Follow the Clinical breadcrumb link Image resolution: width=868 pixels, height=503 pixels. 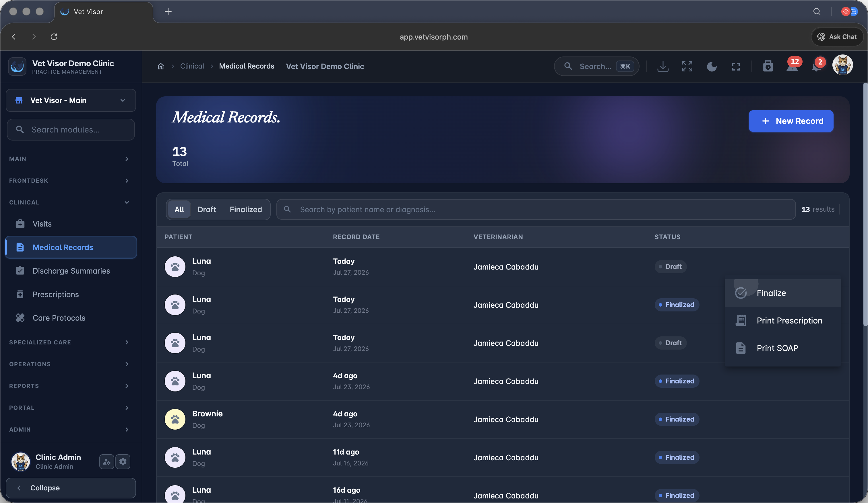click(192, 66)
